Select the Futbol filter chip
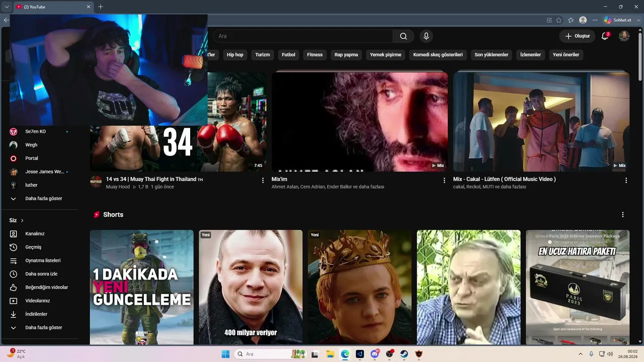 [288, 55]
